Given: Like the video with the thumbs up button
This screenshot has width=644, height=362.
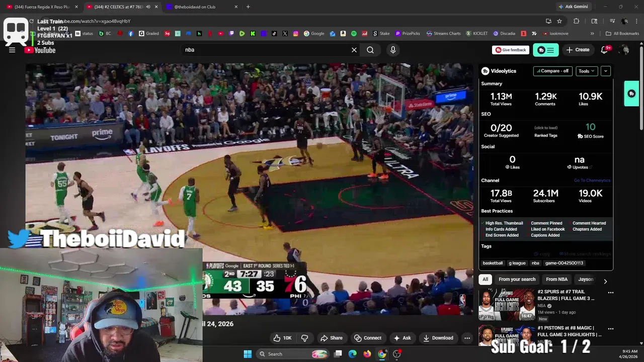Looking at the screenshot, I should [x=282, y=338].
